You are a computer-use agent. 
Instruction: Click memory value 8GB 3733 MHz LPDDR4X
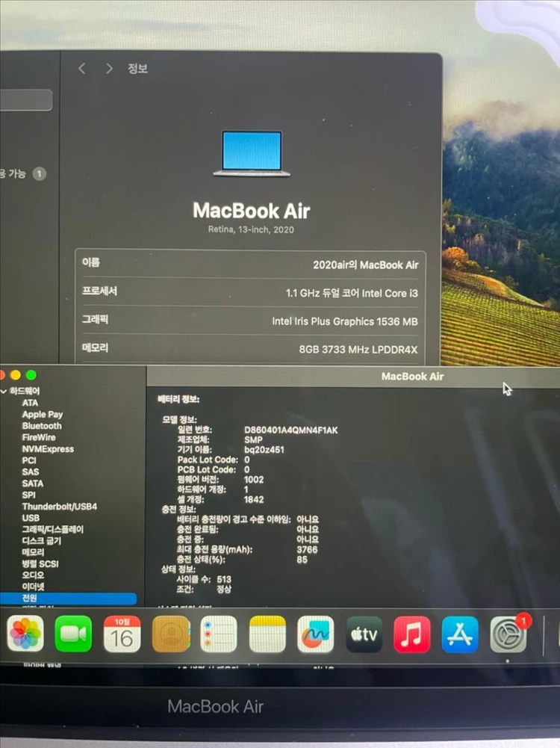pos(358,350)
